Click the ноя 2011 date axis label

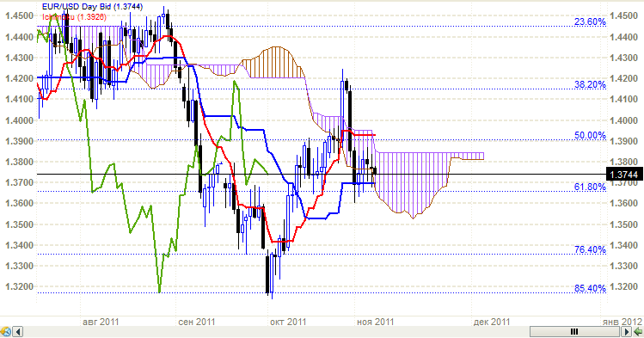[375, 322]
